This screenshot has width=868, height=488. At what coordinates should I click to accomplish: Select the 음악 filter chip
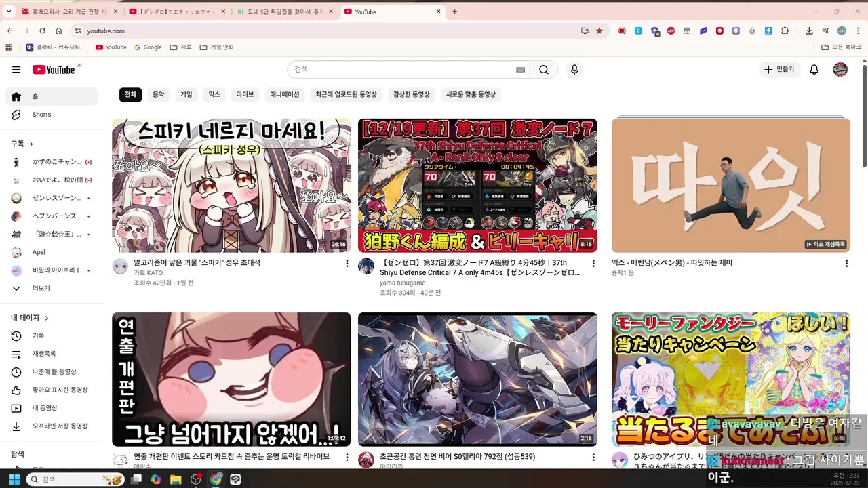click(158, 95)
